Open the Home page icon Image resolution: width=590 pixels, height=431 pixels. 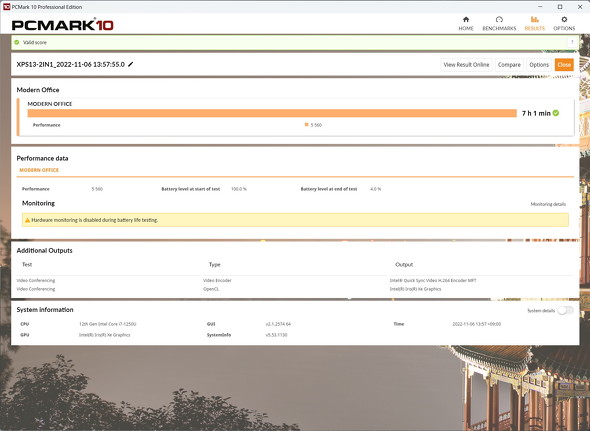[466, 19]
